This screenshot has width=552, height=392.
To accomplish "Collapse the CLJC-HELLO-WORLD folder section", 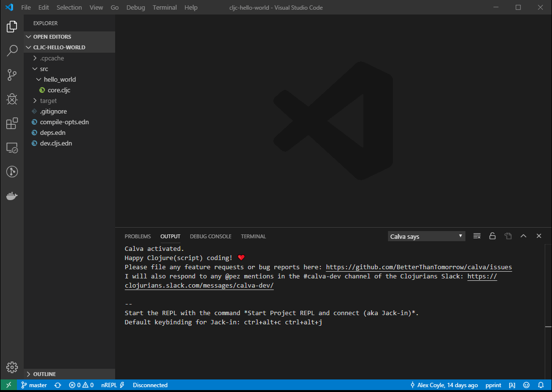I will click(x=69, y=47).
